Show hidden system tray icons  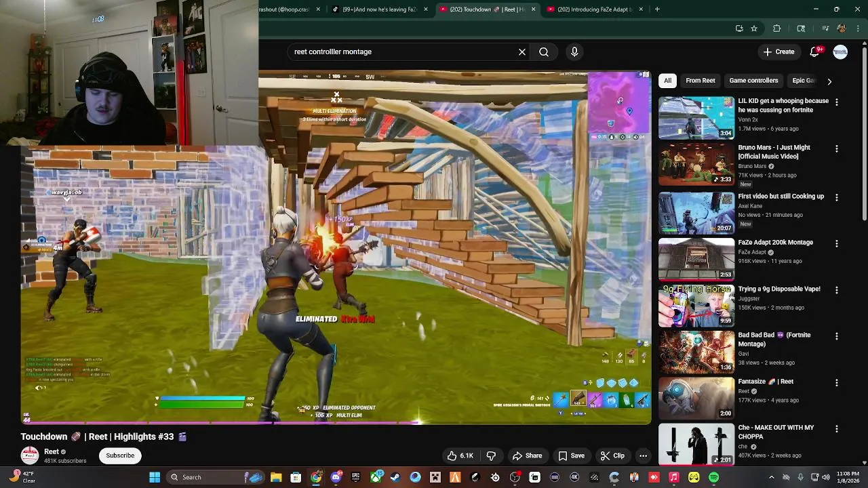(x=771, y=477)
